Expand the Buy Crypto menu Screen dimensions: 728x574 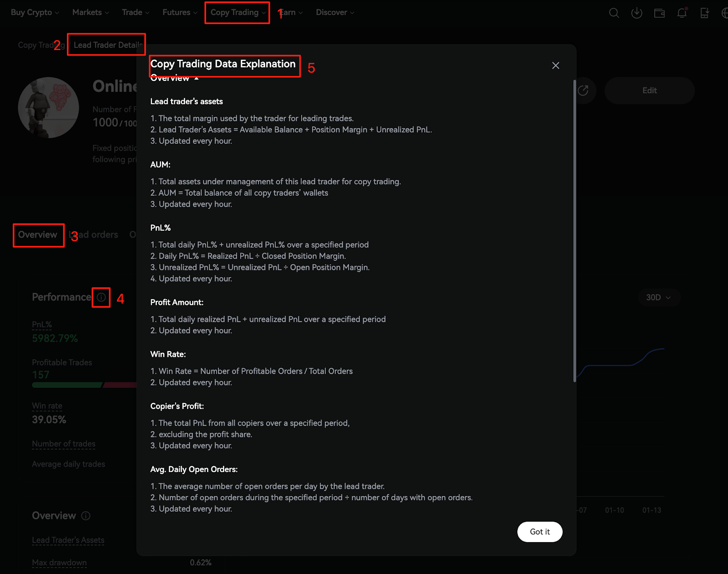tap(35, 13)
